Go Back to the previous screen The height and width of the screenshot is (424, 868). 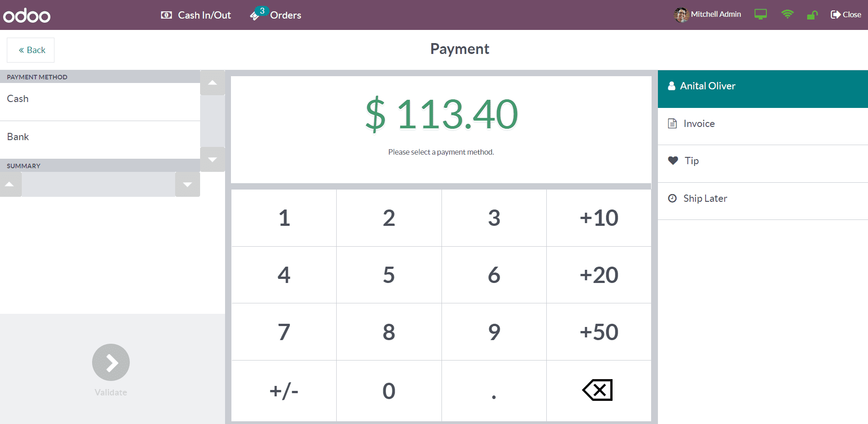point(31,50)
